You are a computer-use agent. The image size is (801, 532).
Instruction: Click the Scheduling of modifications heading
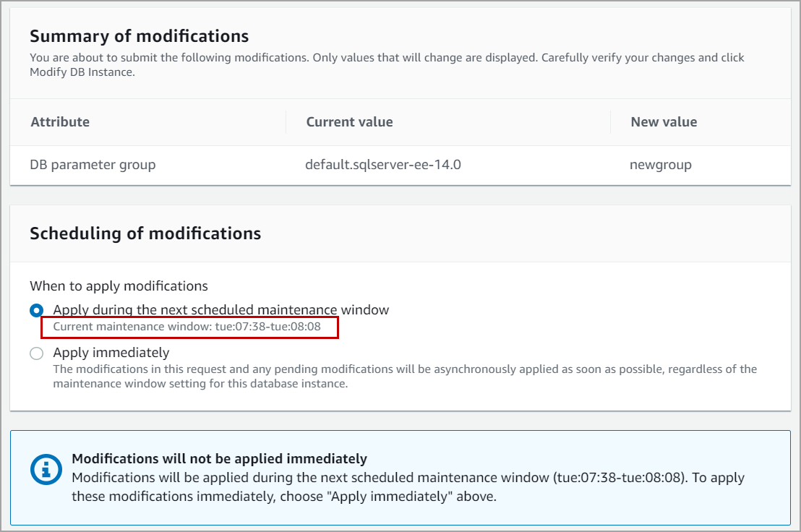pos(145,233)
